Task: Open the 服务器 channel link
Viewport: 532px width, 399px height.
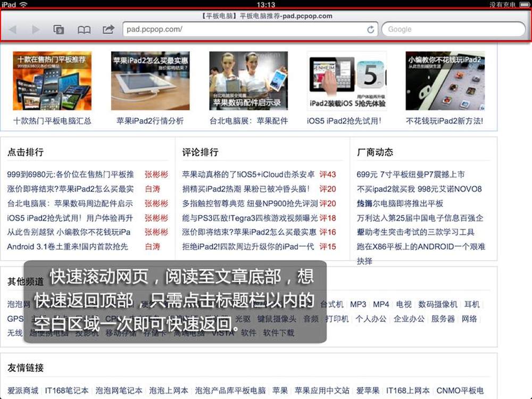Action: (x=443, y=319)
